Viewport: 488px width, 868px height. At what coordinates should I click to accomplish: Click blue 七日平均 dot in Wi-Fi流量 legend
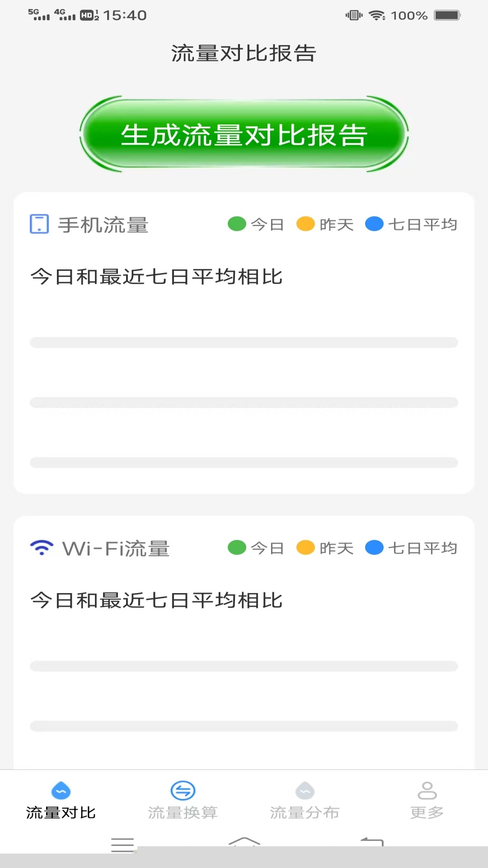pyautogui.click(x=374, y=547)
